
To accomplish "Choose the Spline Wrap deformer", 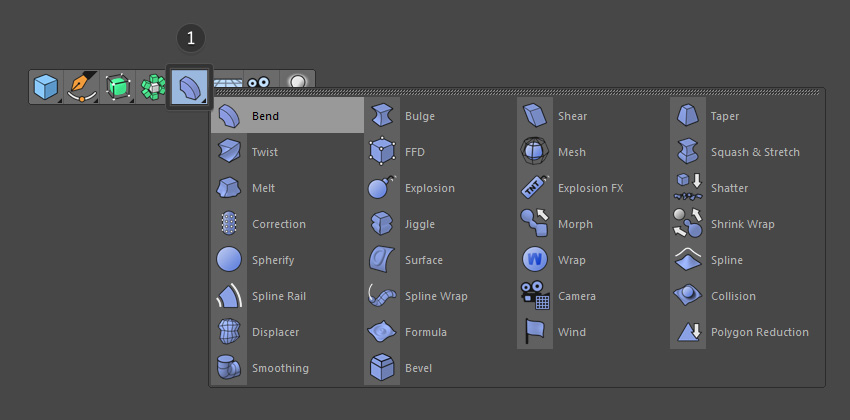I will [x=435, y=296].
